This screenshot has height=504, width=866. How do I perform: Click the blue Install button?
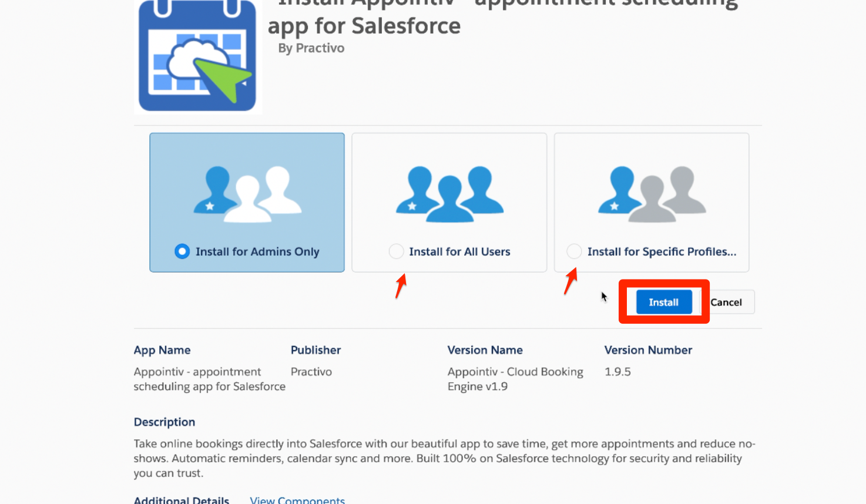(x=664, y=302)
